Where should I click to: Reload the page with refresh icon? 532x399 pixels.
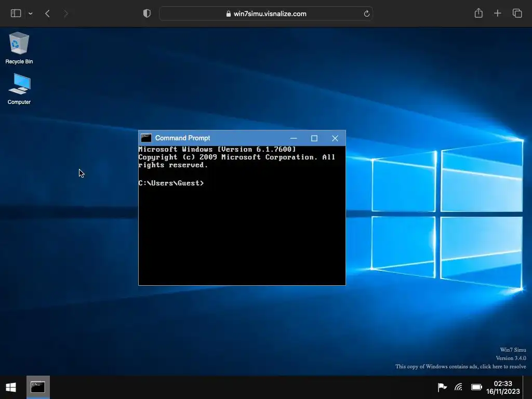click(x=366, y=14)
